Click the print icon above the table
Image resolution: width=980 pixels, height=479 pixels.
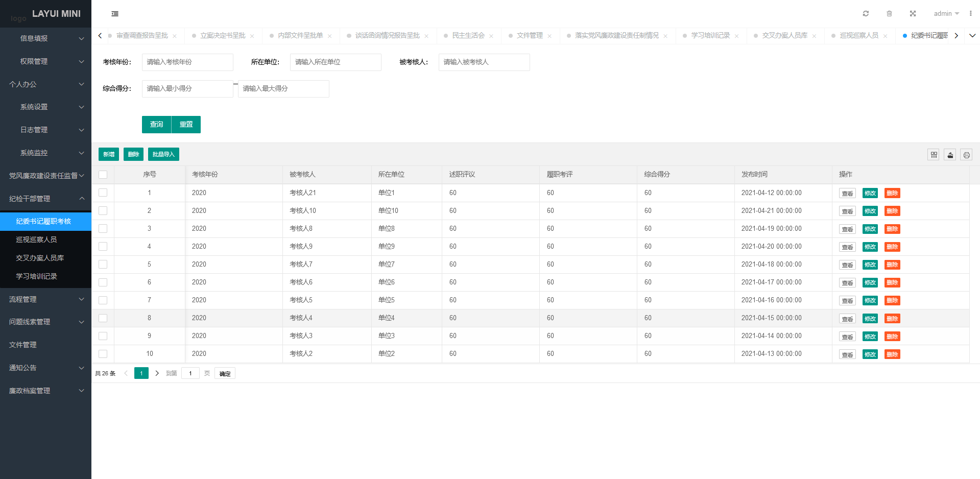(966, 154)
